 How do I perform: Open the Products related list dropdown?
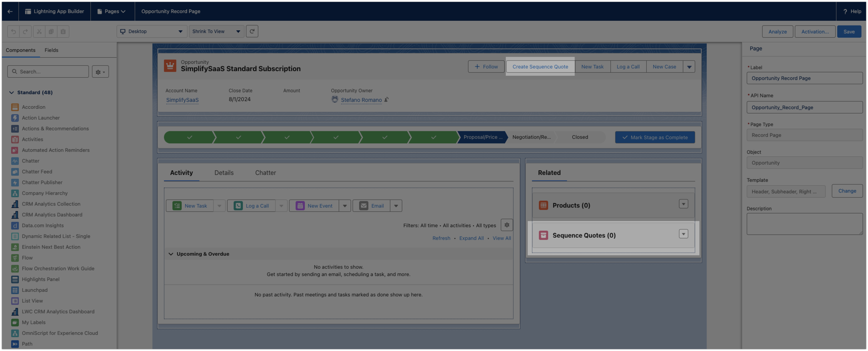coord(683,204)
